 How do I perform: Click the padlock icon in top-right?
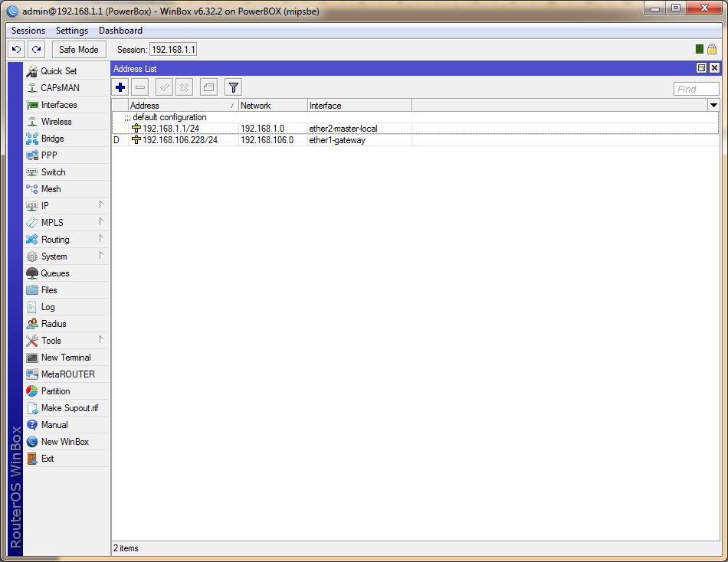pos(712,49)
